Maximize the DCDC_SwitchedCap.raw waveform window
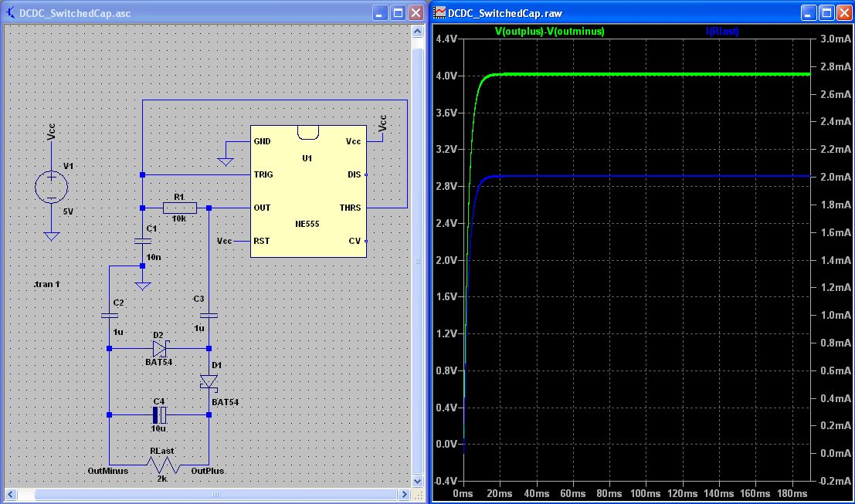This screenshot has height=504, width=855. tap(826, 13)
